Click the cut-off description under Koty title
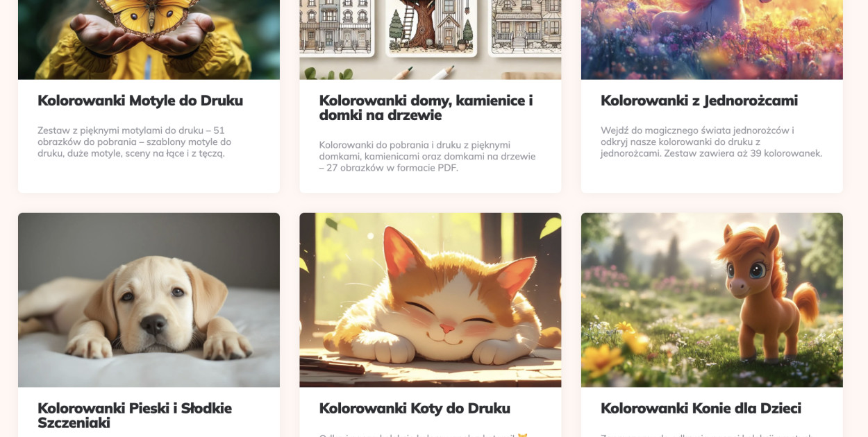This screenshot has height=437, width=868. point(424,435)
